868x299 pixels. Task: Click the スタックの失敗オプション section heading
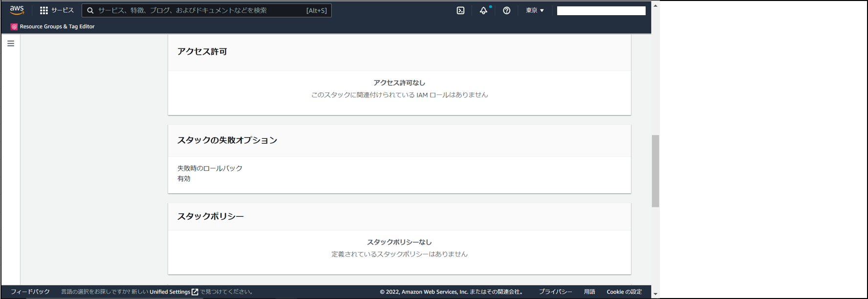coord(227,140)
